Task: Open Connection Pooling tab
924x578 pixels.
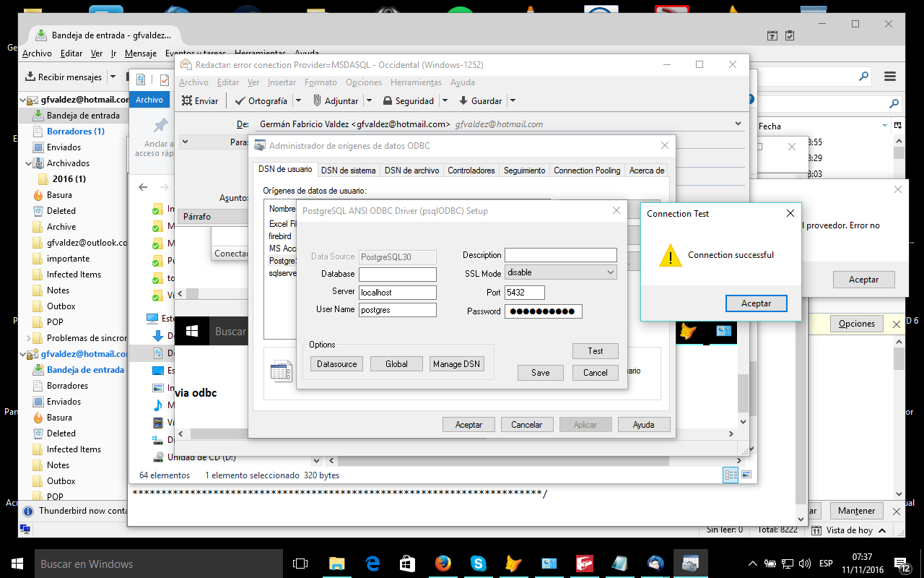Action: (587, 171)
